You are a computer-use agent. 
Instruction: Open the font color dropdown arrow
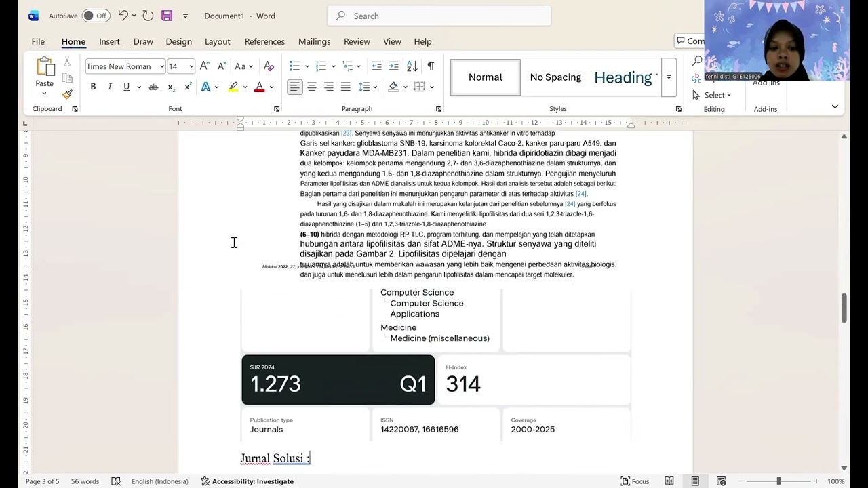[x=272, y=87]
